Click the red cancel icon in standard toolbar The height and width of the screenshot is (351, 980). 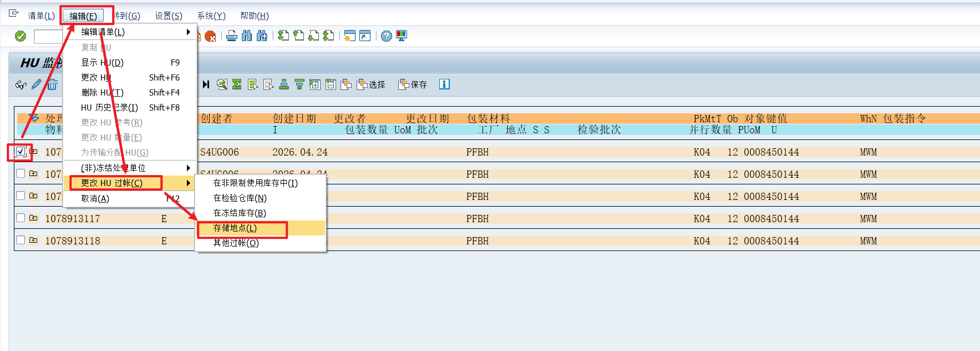tap(210, 36)
